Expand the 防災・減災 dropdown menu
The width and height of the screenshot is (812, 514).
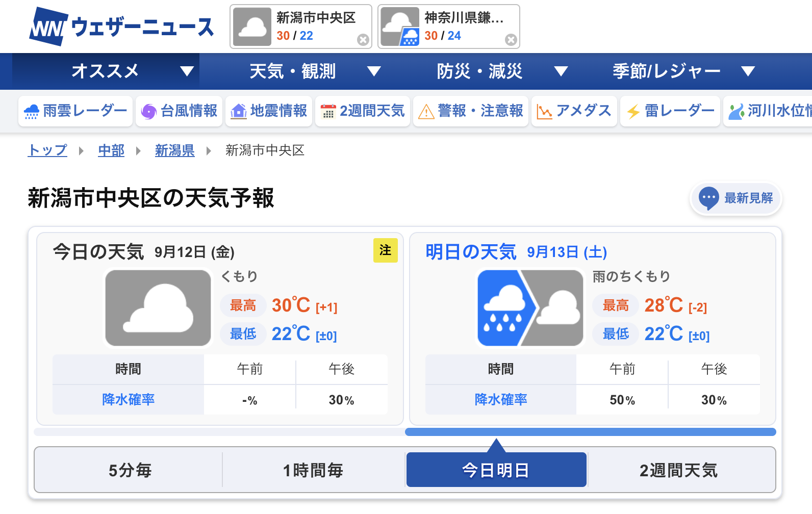(x=561, y=71)
